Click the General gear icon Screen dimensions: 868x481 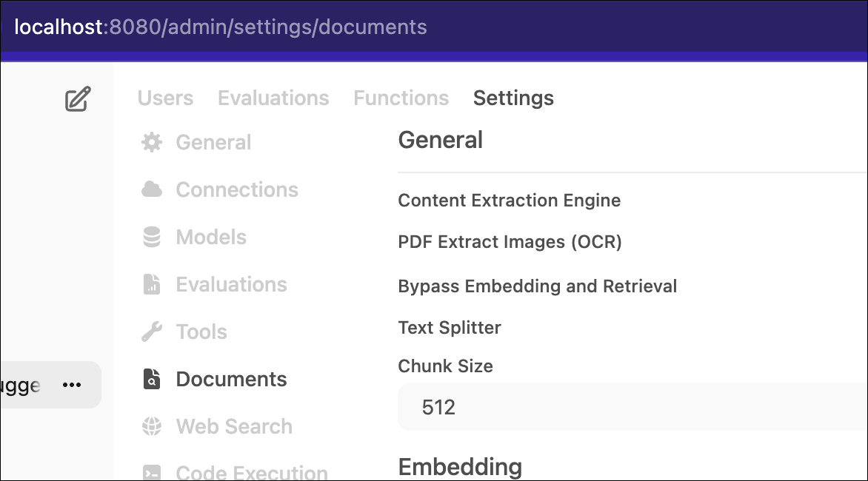[x=152, y=142]
